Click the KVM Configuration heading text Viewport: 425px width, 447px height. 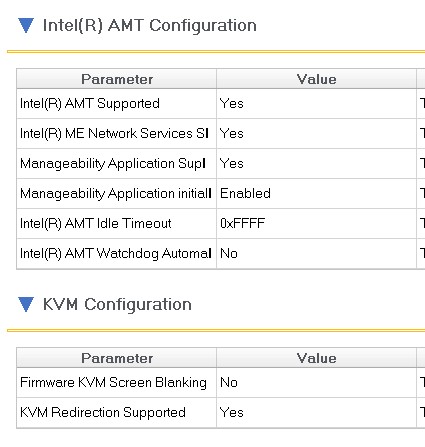(x=117, y=304)
